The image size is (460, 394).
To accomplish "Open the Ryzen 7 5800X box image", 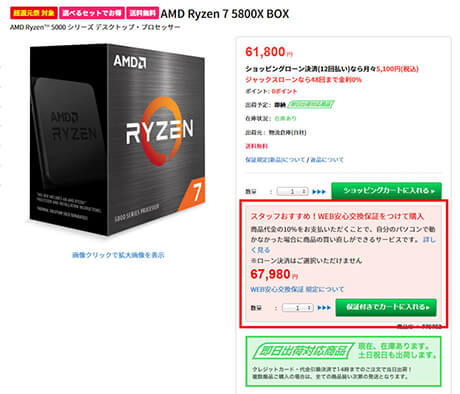I will click(x=118, y=139).
